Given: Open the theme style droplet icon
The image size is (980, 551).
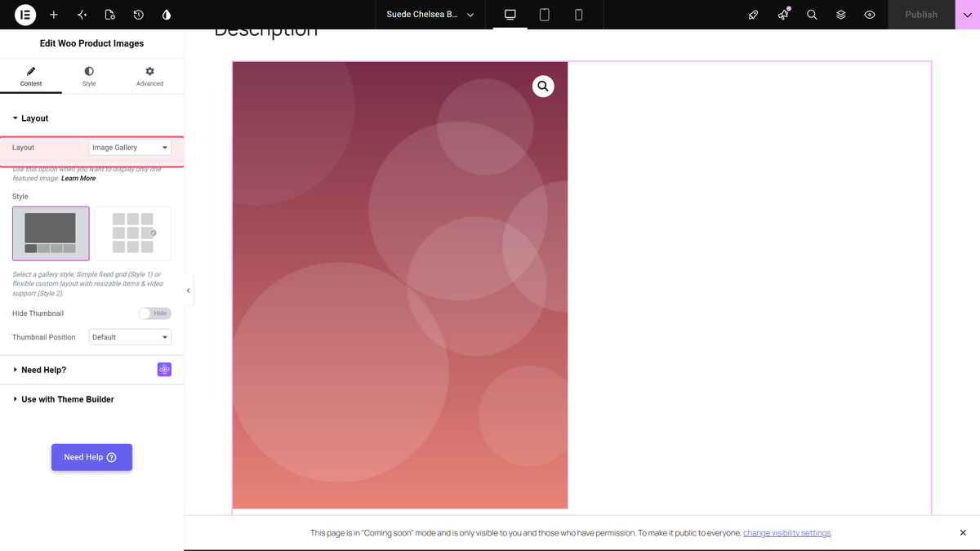Looking at the screenshot, I should 167,15.
